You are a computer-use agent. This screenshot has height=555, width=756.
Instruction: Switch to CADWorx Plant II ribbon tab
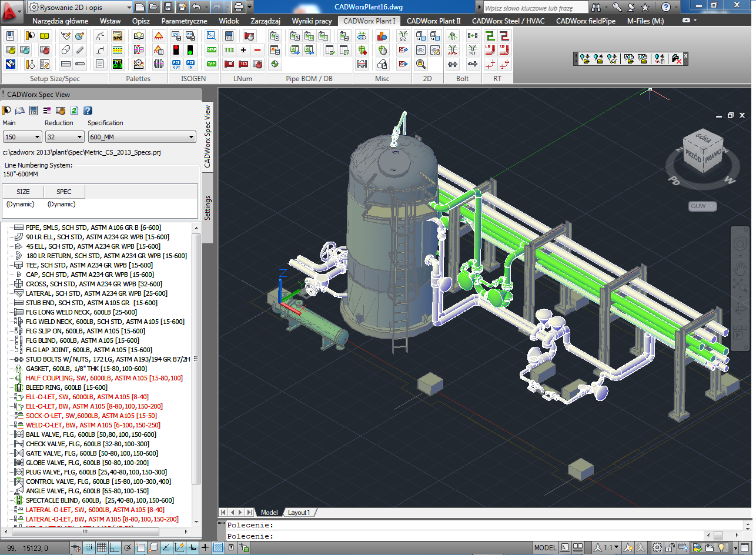(434, 21)
